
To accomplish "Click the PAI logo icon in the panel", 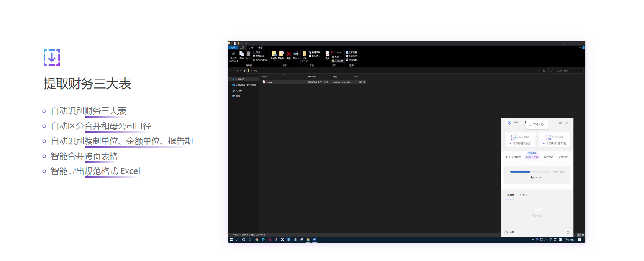I will 509,123.
